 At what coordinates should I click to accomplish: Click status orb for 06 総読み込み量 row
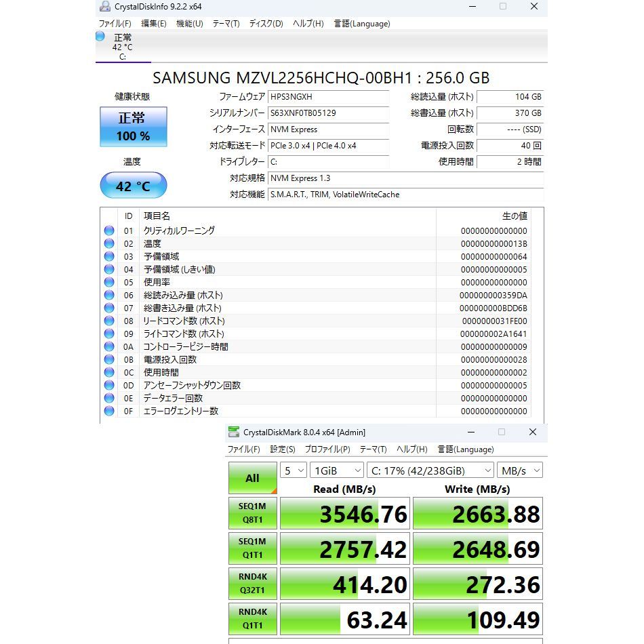click(x=109, y=295)
